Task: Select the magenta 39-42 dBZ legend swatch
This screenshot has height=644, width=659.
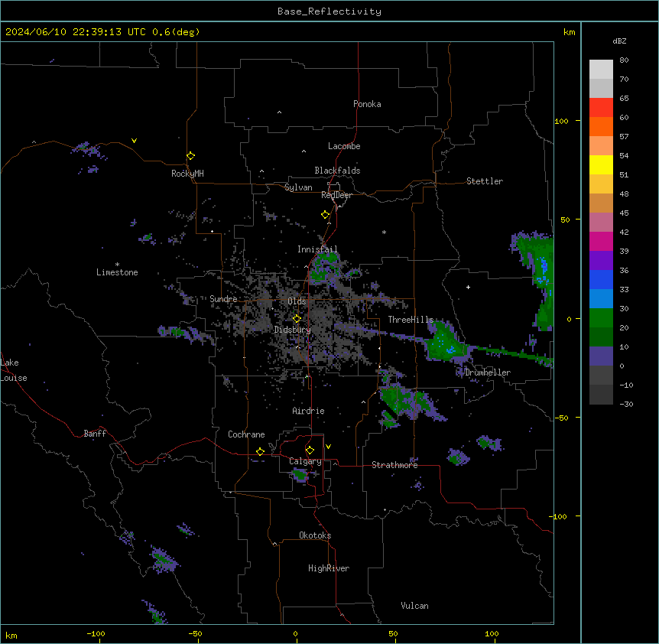Action: [601, 241]
